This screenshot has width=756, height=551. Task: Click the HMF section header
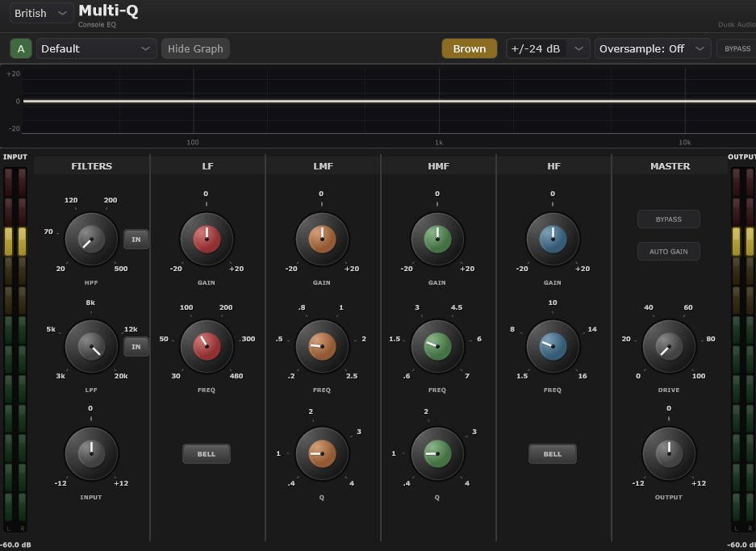pos(438,166)
